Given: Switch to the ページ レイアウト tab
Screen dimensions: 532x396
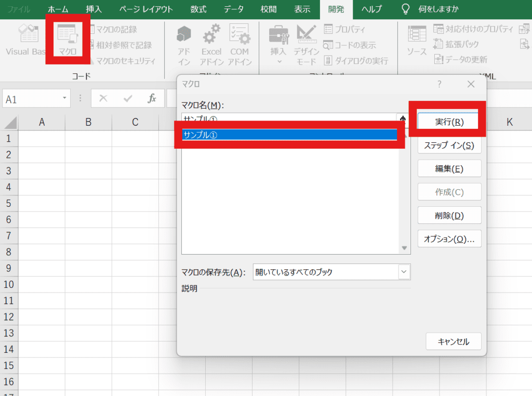Looking at the screenshot, I should (146, 9).
